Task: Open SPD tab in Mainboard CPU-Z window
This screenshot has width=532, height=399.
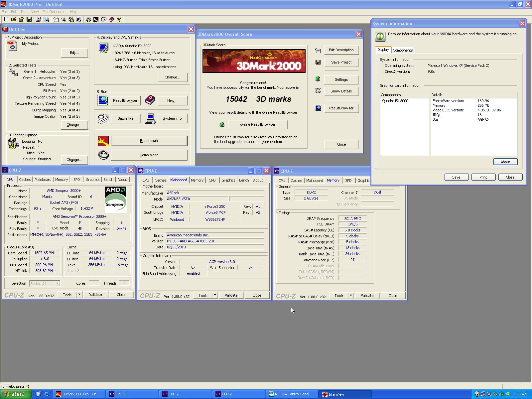Action: (212, 180)
